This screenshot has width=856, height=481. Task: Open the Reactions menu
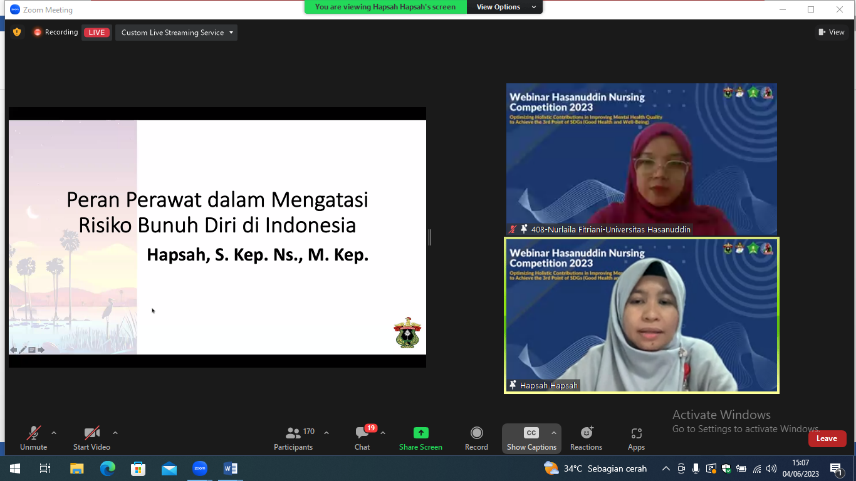tap(586, 437)
